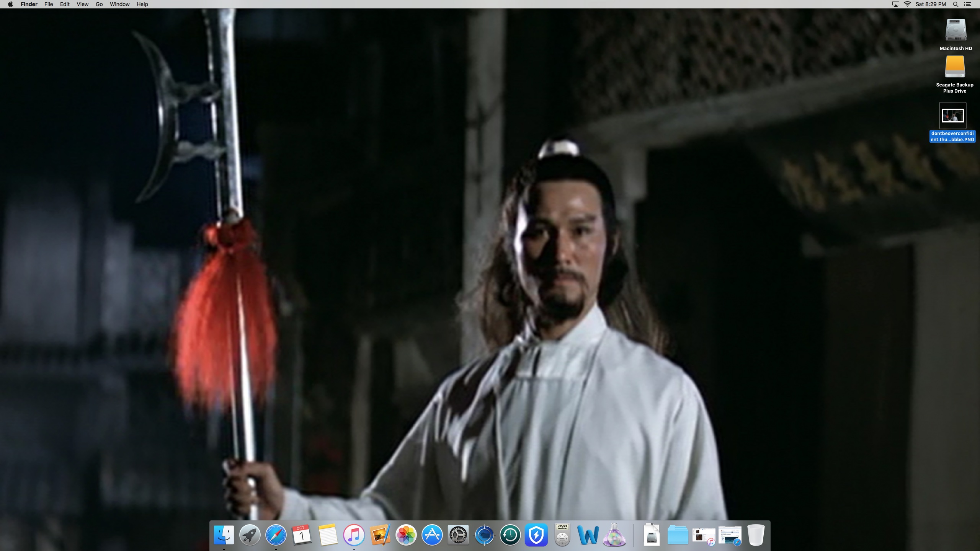The width and height of the screenshot is (980, 551).
Task: Open the Wi-Fi status menu
Action: (x=907, y=4)
